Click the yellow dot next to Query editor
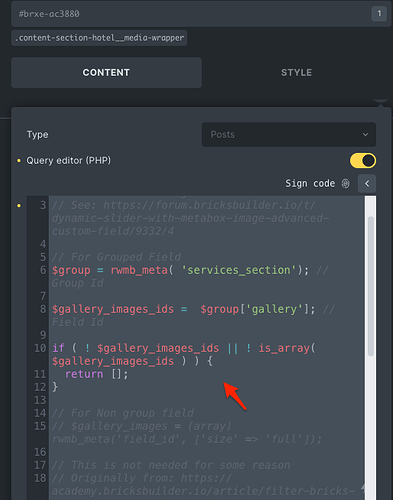 click(19, 161)
